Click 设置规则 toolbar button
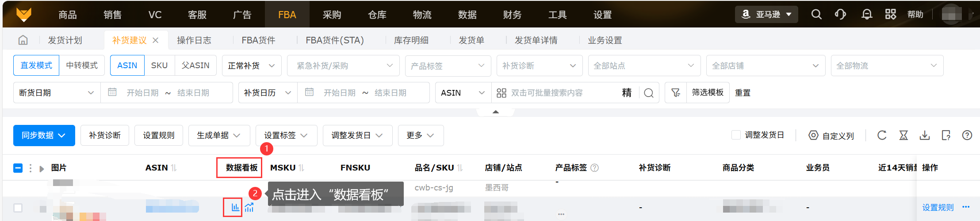Screen dimensions: 980x221 (159, 136)
